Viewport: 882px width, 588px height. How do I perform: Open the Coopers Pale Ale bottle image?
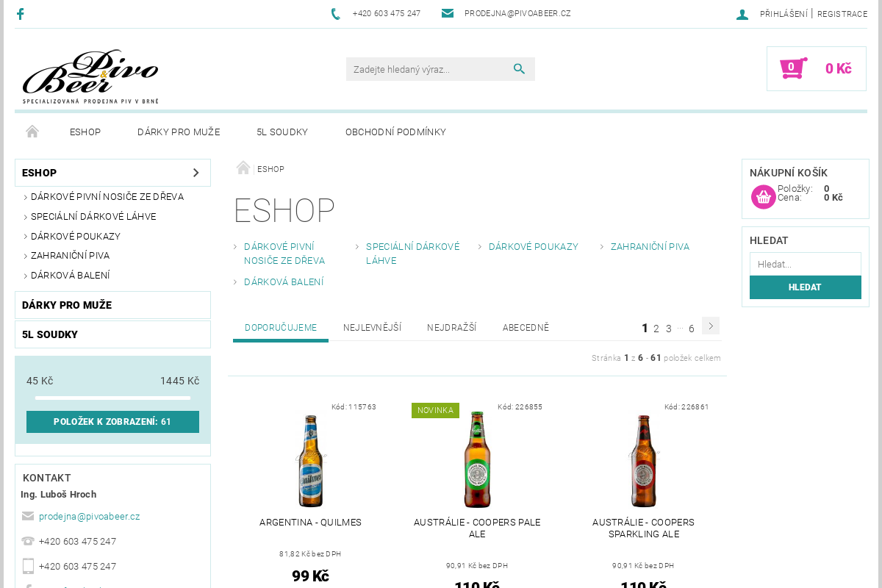click(x=477, y=460)
